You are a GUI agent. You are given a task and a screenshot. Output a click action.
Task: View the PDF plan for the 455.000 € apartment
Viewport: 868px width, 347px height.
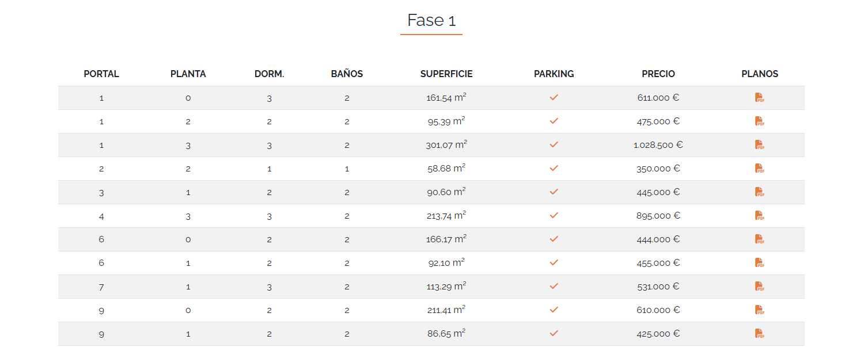click(759, 263)
